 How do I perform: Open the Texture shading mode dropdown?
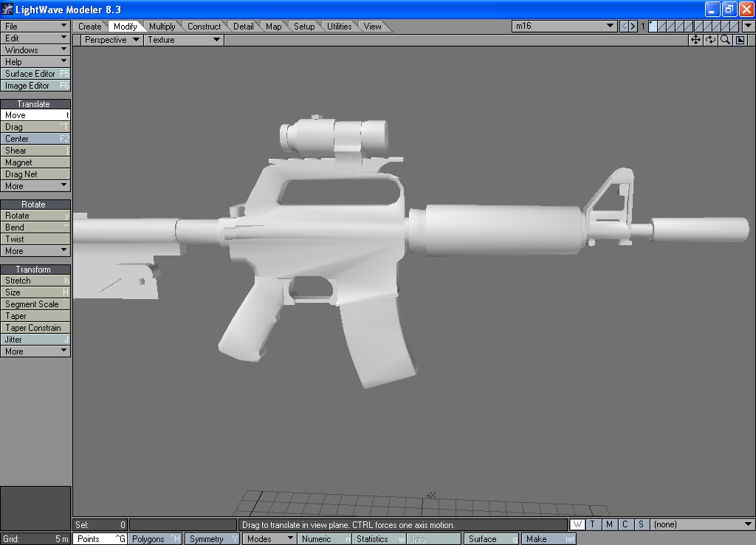coord(184,40)
